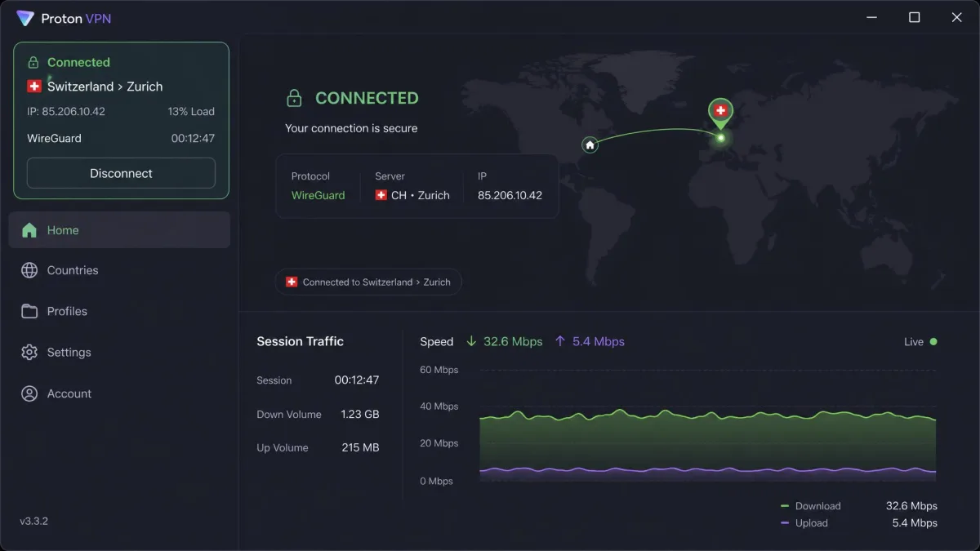Screen dimensions: 980x551
Task: Click the IP value 85.206.10.42 in info card
Action: [x=510, y=195]
